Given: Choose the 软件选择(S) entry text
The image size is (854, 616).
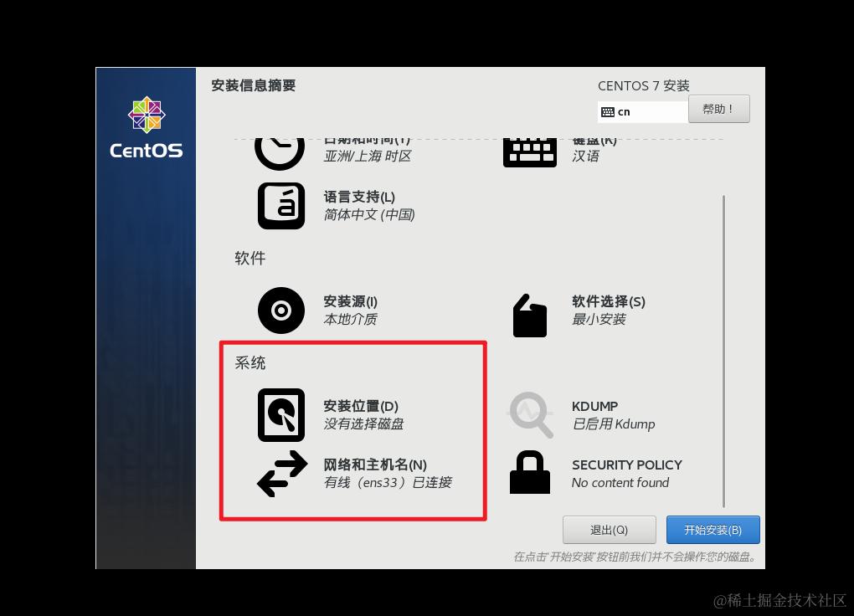Looking at the screenshot, I should (x=609, y=301).
